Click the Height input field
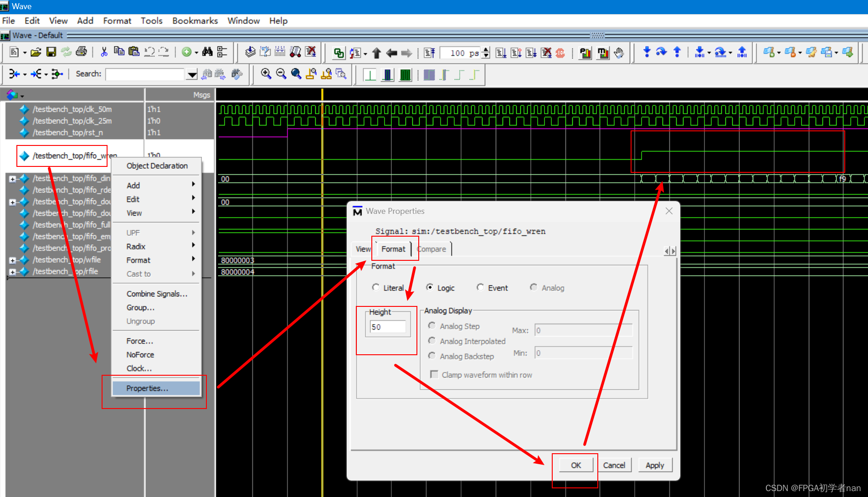The height and width of the screenshot is (497, 868). tap(387, 326)
